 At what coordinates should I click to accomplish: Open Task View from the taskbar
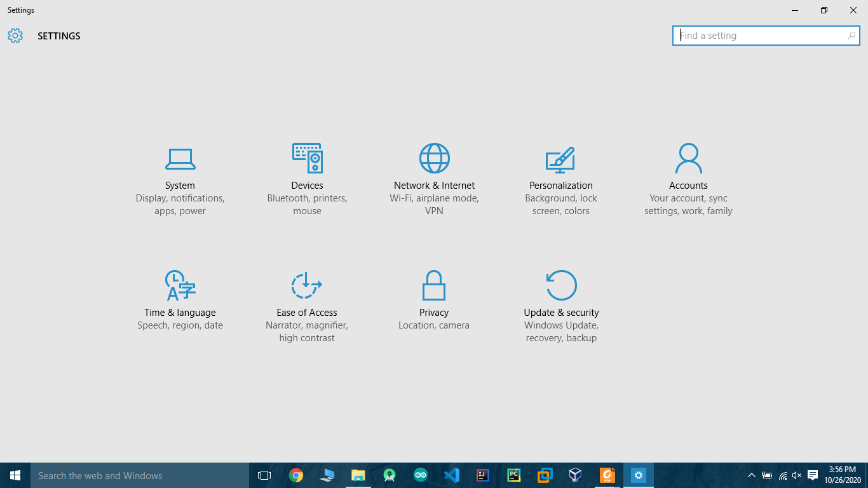pos(264,475)
